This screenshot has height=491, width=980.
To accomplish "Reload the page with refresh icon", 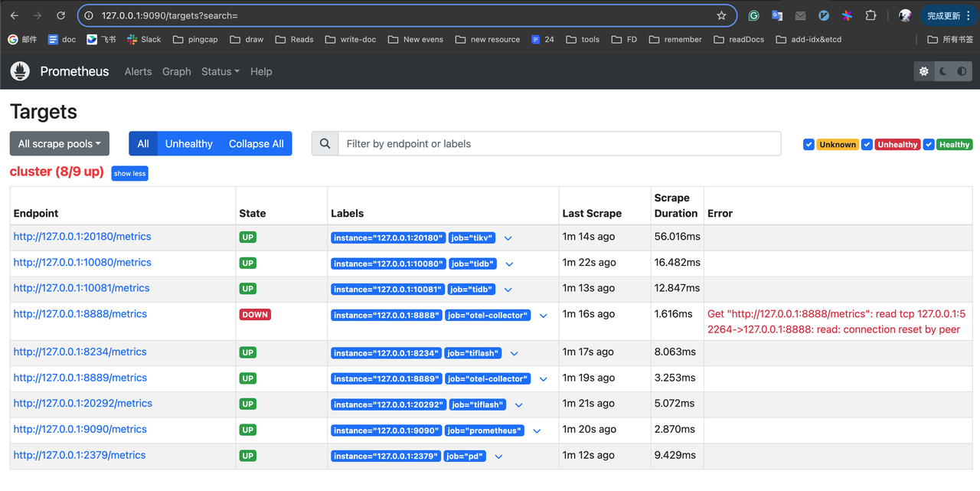I will (x=61, y=15).
